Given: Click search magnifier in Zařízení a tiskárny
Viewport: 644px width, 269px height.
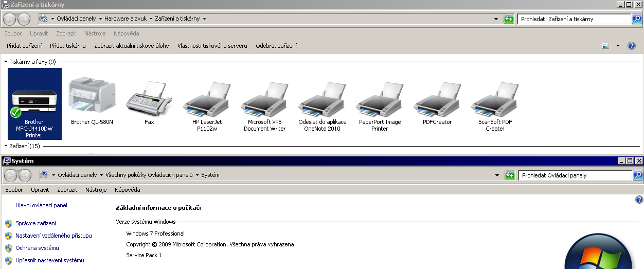Looking at the screenshot, I should click(637, 19).
